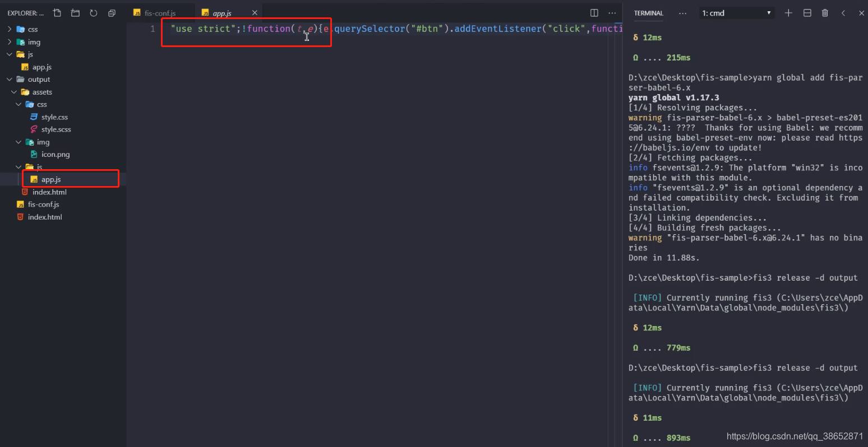This screenshot has width=868, height=447.
Task: Refresh the Explorer file tree
Action: click(94, 13)
